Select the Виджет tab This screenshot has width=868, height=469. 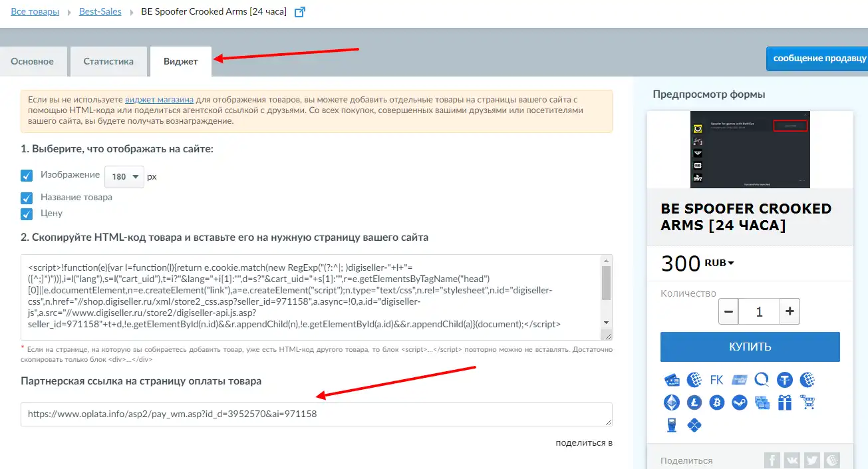181,61
